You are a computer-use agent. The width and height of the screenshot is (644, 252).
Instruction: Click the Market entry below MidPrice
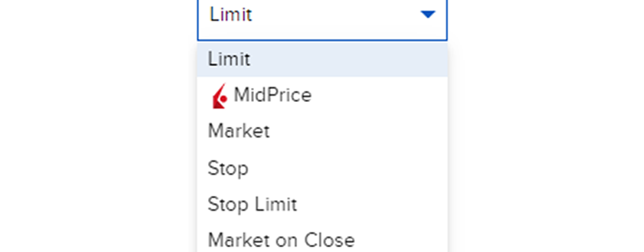click(239, 131)
